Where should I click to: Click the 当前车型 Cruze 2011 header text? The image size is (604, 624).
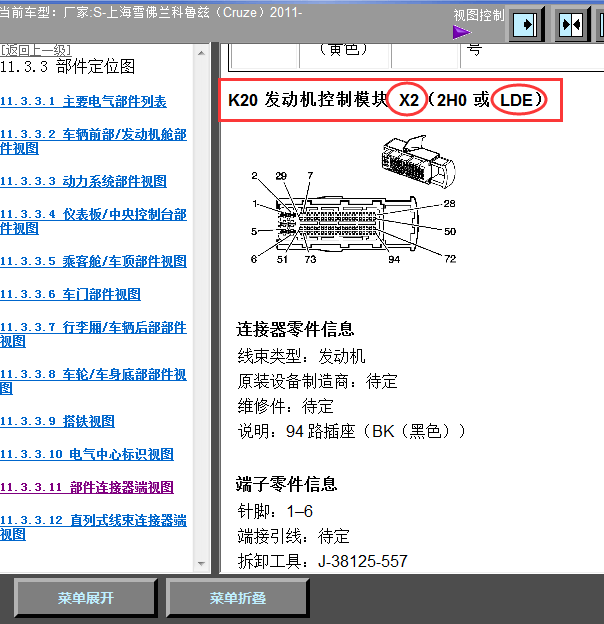point(151,12)
